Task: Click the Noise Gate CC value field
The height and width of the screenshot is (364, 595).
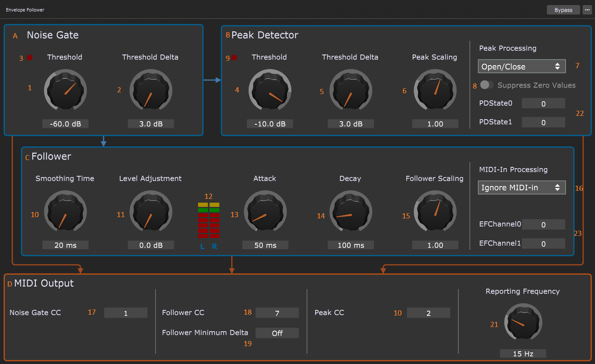Action: point(126,313)
